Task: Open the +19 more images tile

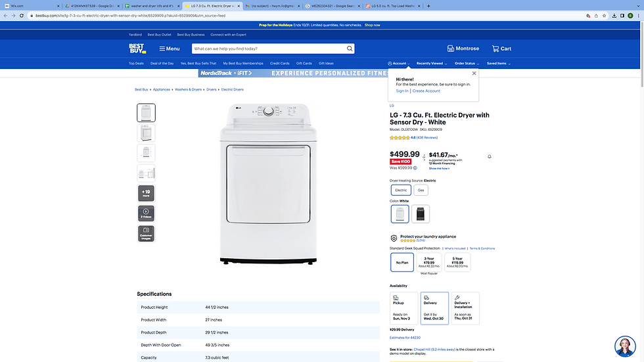Action: coord(146,193)
